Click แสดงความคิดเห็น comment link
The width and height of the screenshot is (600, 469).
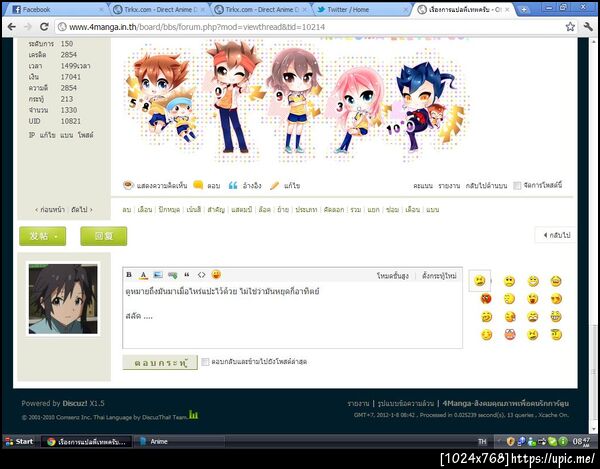point(162,186)
